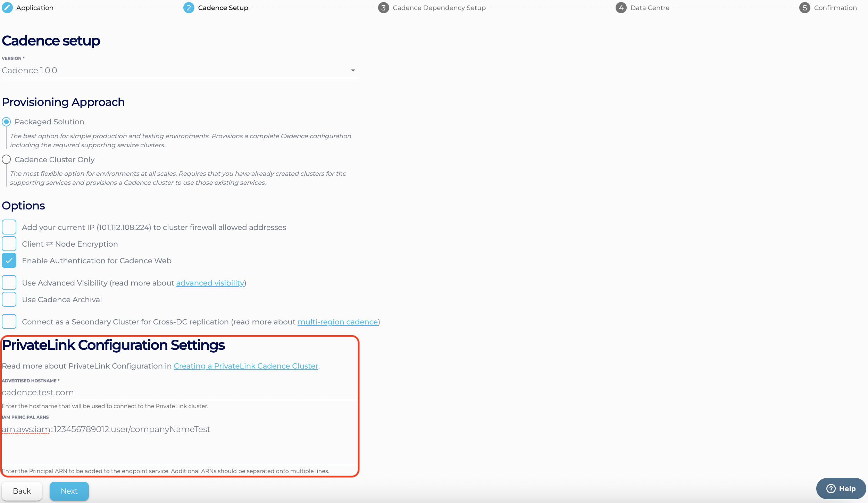Select the Cadence Cluster Only option

[6, 159]
